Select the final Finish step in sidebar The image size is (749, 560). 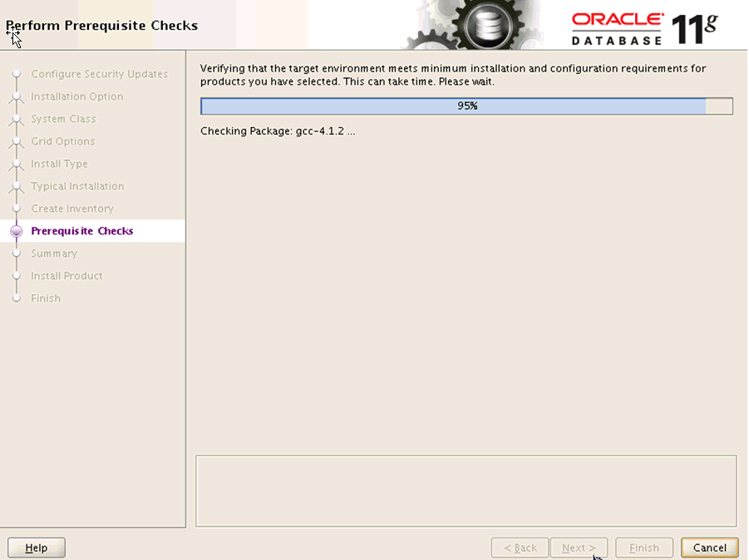pos(46,298)
